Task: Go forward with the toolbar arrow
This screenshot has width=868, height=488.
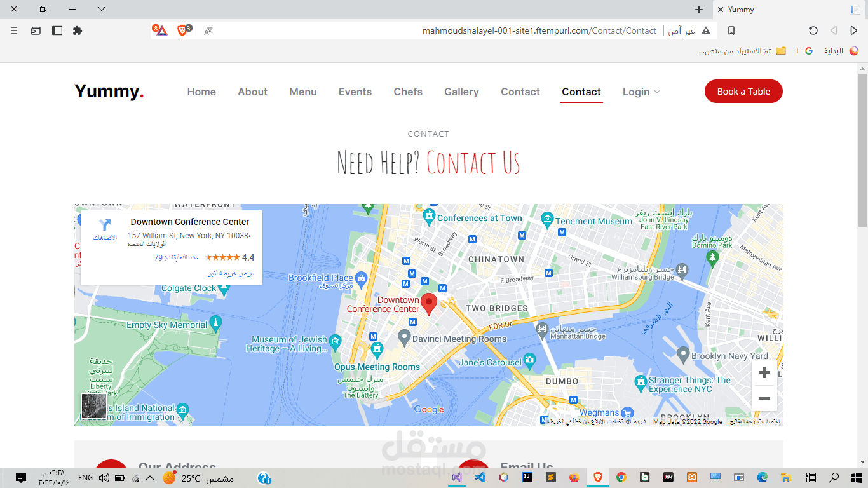Action: click(x=833, y=30)
